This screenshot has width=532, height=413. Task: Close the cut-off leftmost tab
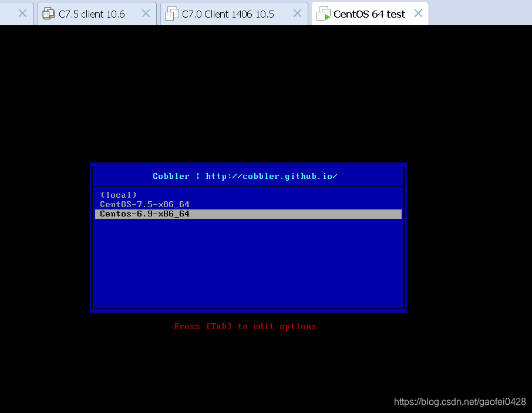tap(23, 13)
